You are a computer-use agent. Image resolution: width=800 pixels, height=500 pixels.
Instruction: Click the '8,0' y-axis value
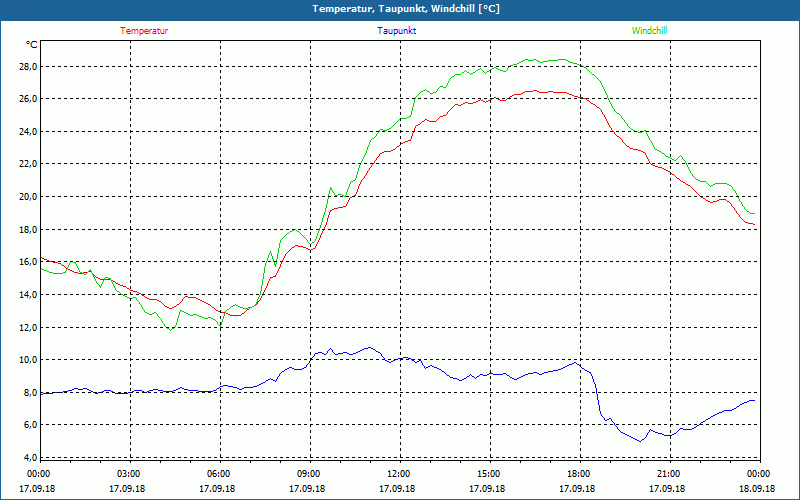(x=30, y=392)
